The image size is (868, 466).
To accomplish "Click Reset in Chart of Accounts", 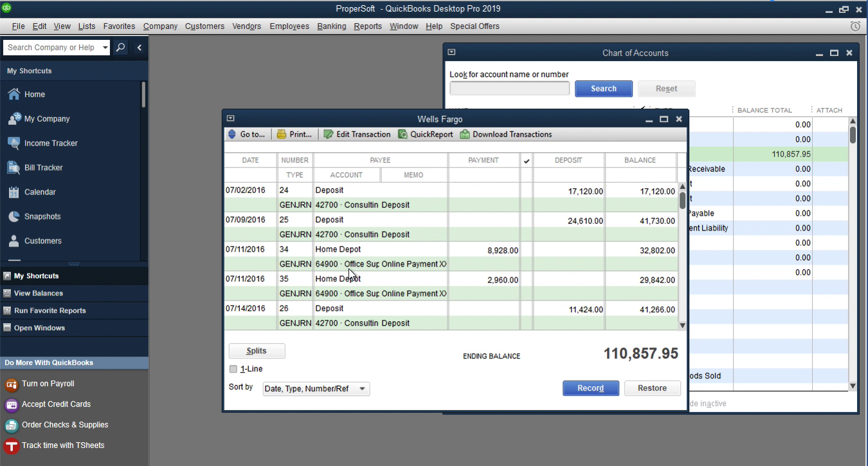I will 666,89.
